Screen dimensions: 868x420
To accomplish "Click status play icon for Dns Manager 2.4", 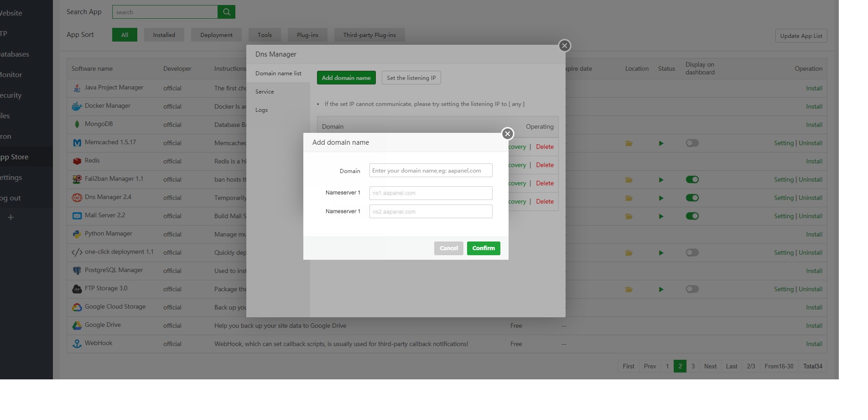I will (661, 198).
